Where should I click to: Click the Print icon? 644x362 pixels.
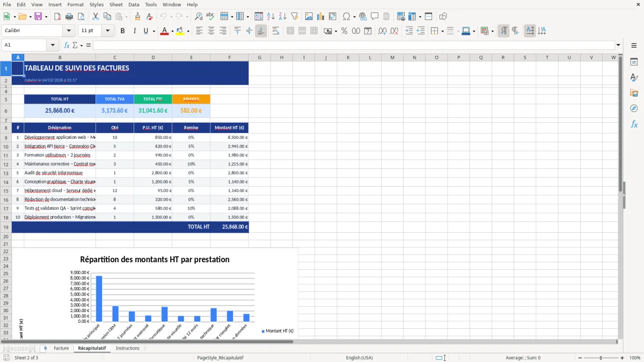(x=69, y=17)
